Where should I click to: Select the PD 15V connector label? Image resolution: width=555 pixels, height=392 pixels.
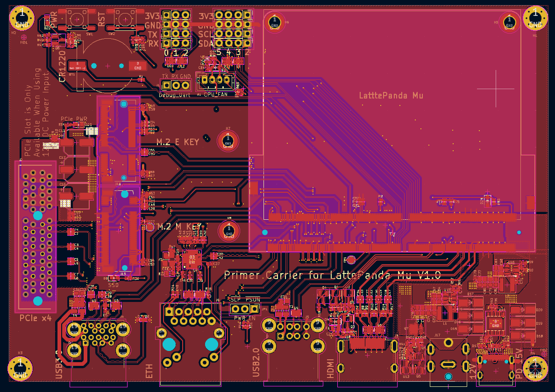pos(519,364)
